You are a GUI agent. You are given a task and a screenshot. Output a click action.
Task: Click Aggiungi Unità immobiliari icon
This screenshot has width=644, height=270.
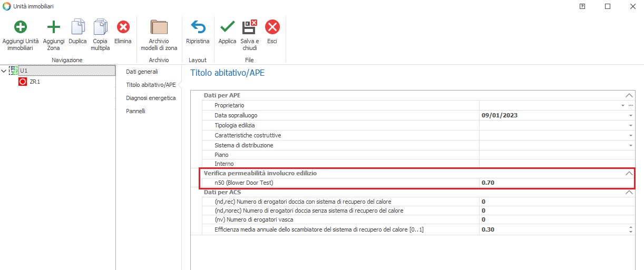coord(21,27)
